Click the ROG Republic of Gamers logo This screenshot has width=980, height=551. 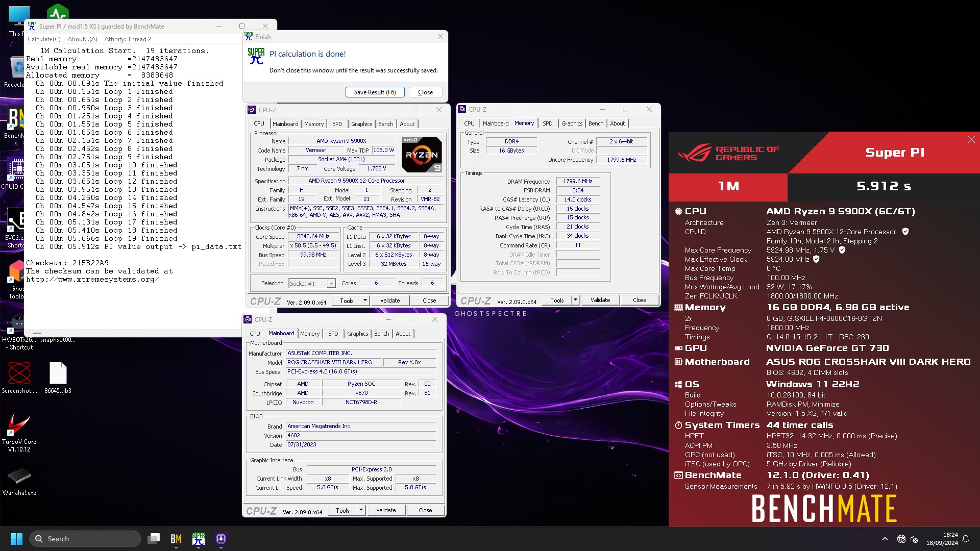(728, 153)
